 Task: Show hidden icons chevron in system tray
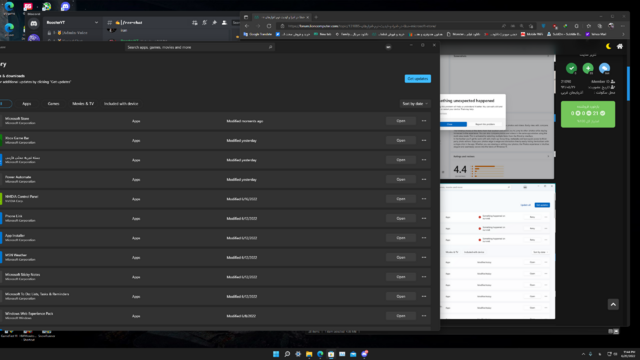(583, 354)
